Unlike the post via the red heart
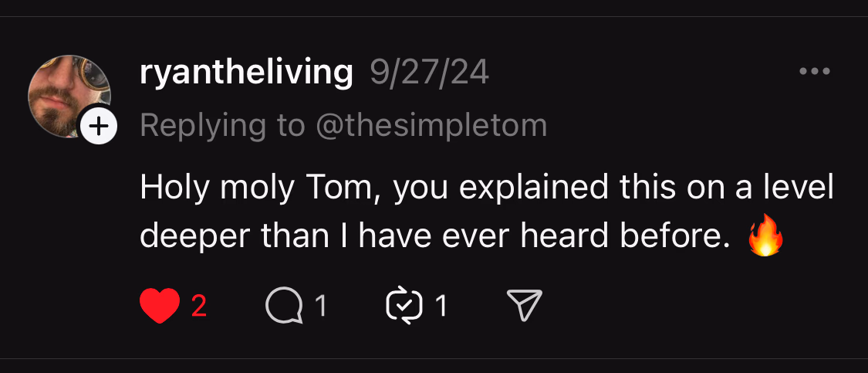The height and width of the screenshot is (373, 868). click(x=160, y=307)
